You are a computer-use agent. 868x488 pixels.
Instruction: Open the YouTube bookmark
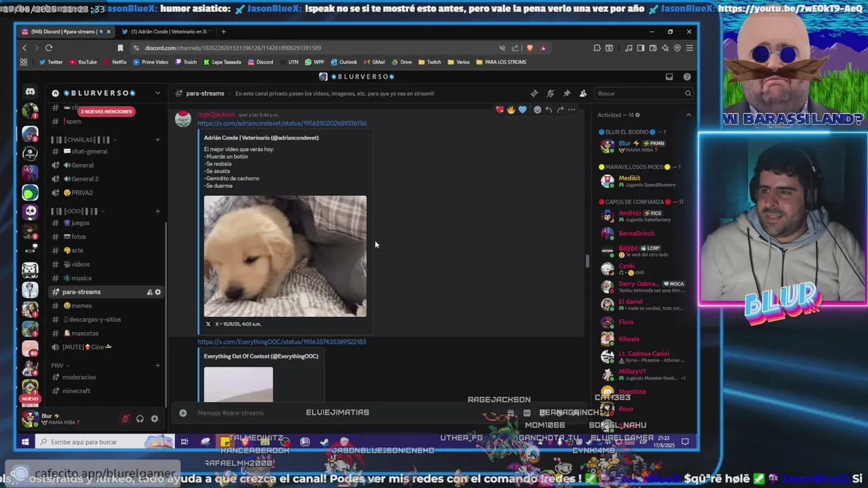coord(83,62)
